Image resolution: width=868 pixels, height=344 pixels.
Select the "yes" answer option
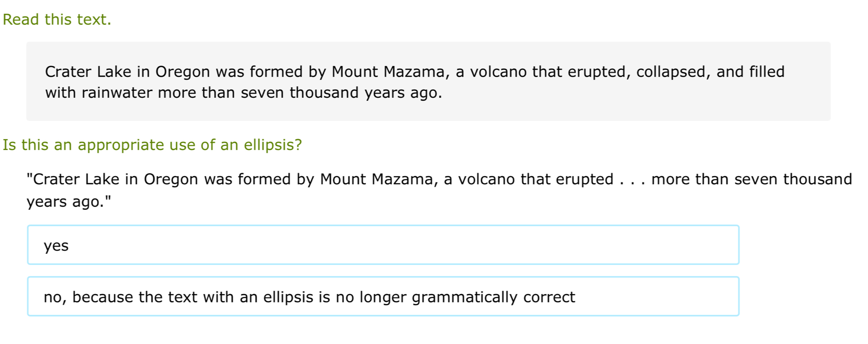point(383,245)
